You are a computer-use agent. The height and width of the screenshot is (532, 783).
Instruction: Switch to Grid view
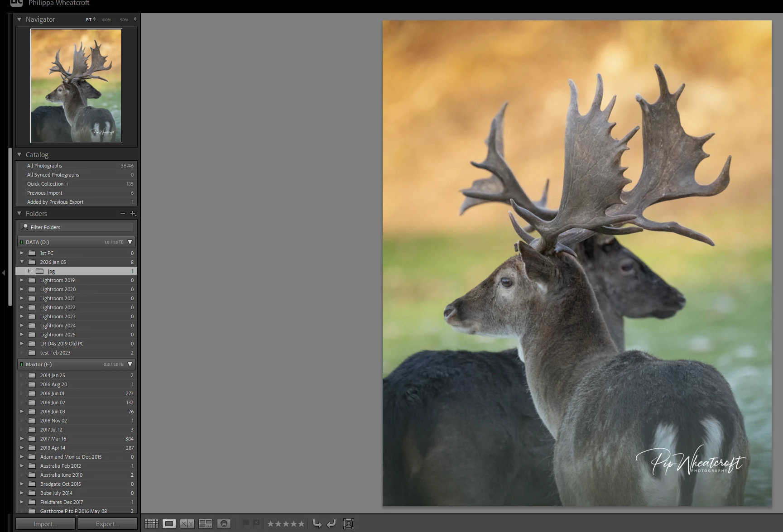tap(151, 524)
